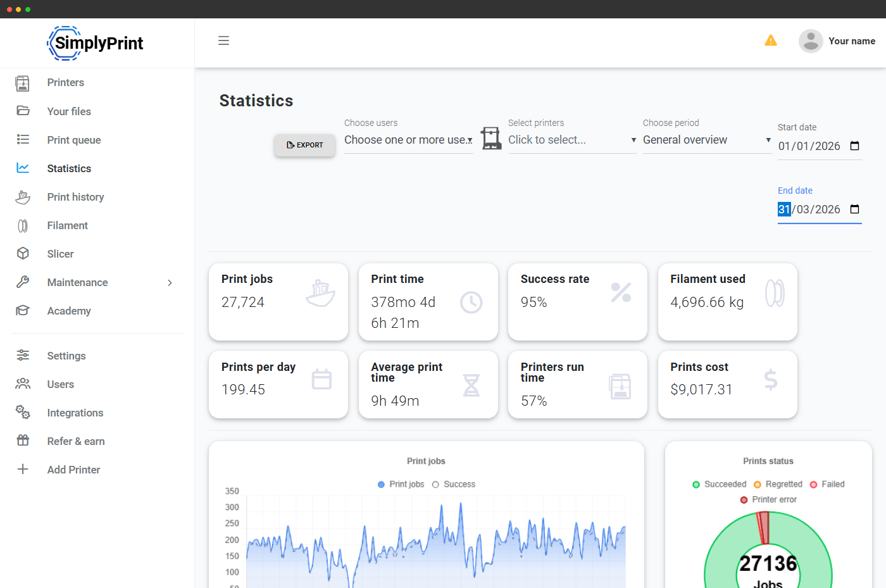Viewport: 886px width, 588px height.
Task: Toggle the Regretted legend in Prints status
Action: (x=778, y=484)
